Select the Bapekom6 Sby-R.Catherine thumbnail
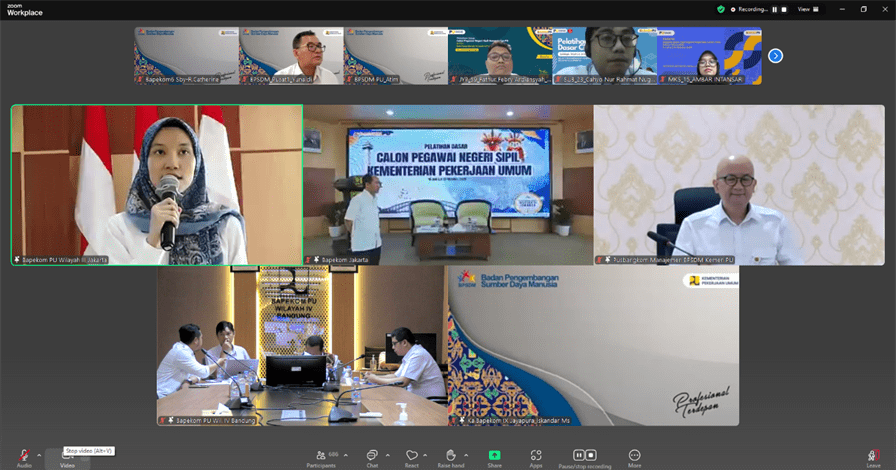Viewport: 896px width, 470px height. 186,55
